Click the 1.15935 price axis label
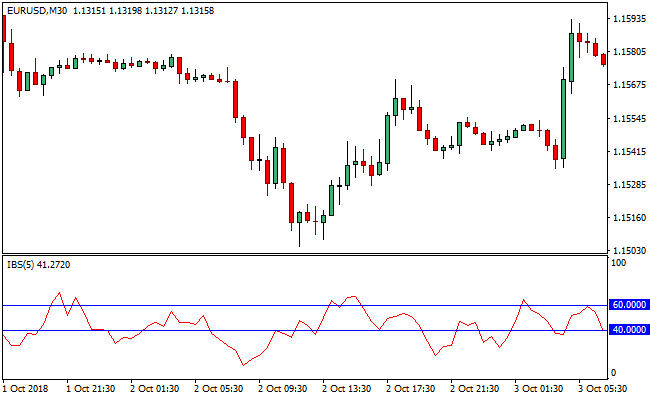Screen dimensions: 650x400 pyautogui.click(x=630, y=19)
